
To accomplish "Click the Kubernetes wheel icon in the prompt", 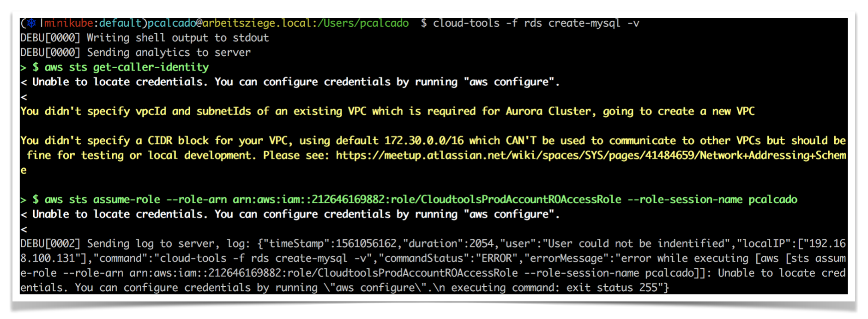I will point(31,23).
